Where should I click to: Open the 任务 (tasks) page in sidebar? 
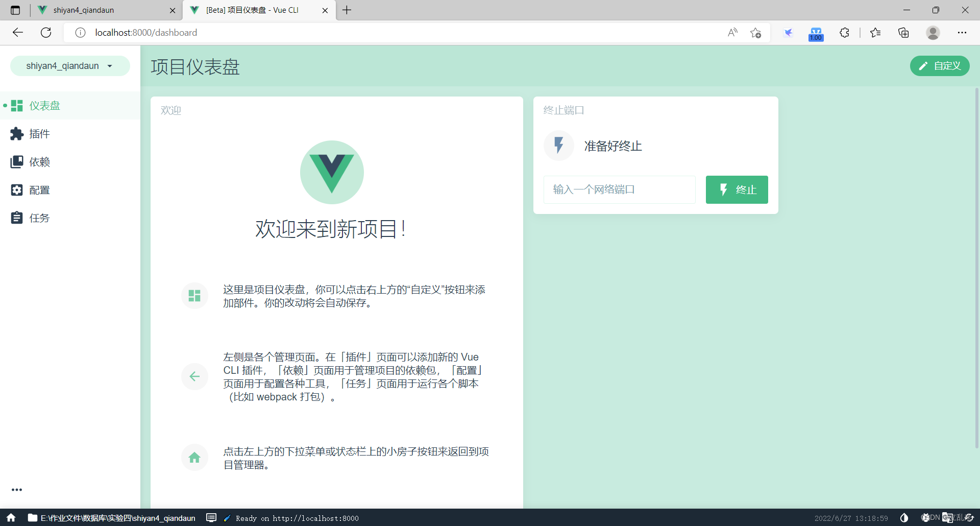(x=38, y=218)
